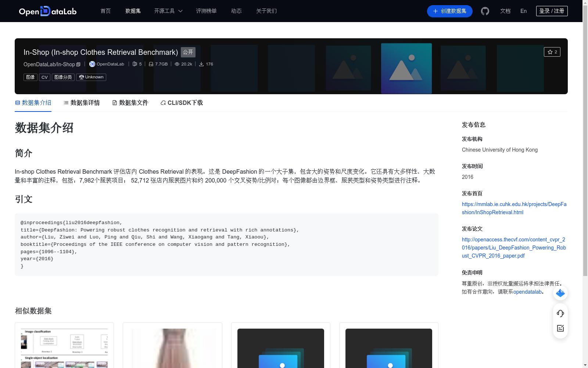Open 关于我们 in the top navigation
Screen dimensions: 588x368
[x=266, y=11]
